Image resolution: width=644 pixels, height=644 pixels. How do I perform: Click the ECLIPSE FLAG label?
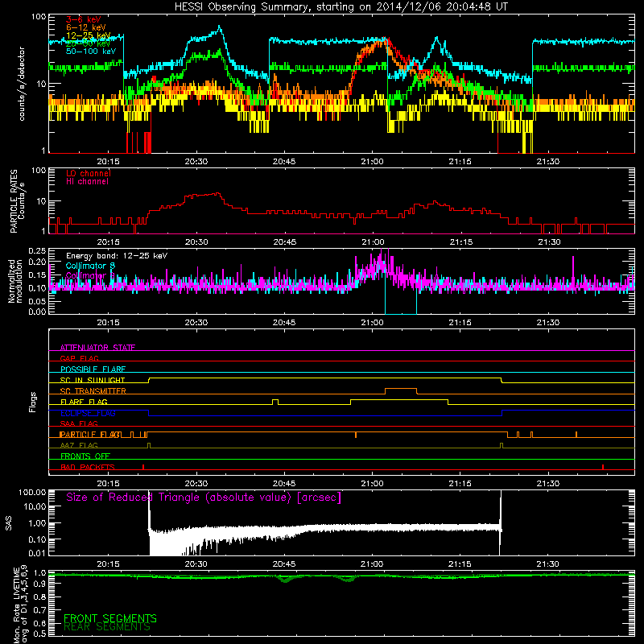click(88, 413)
